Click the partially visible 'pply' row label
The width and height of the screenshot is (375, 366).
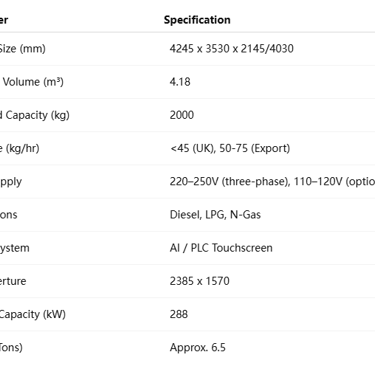pyautogui.click(x=11, y=182)
